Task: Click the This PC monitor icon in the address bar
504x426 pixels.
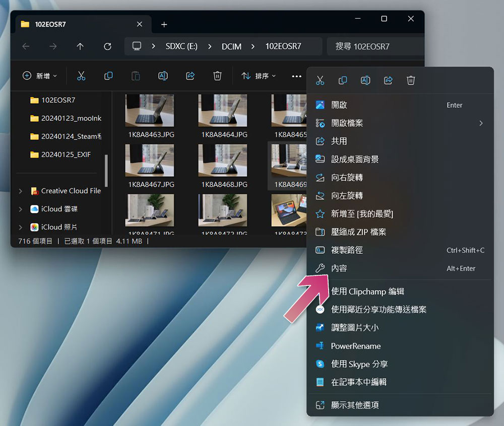Action: tap(137, 46)
